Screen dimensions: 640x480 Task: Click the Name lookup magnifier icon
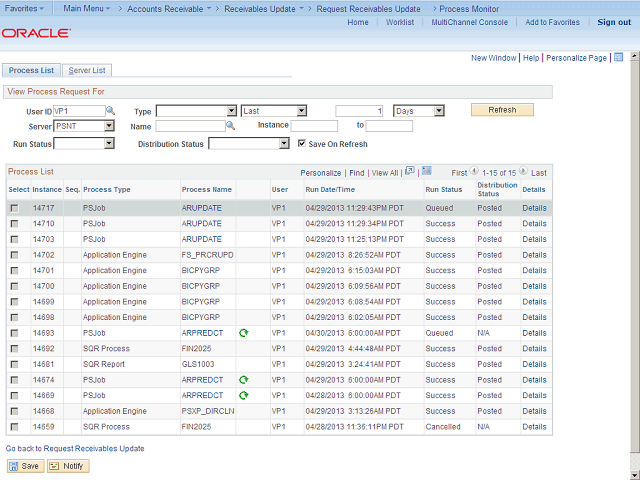pos(230,127)
